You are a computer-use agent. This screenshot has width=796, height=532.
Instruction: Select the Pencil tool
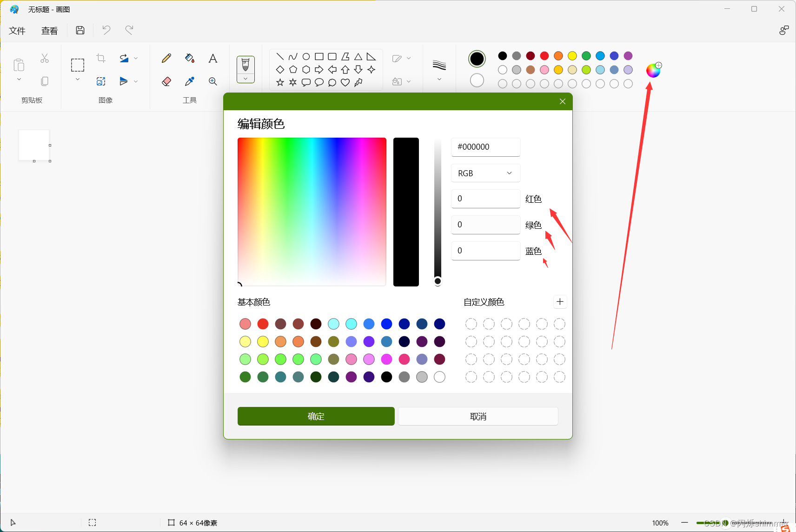166,58
